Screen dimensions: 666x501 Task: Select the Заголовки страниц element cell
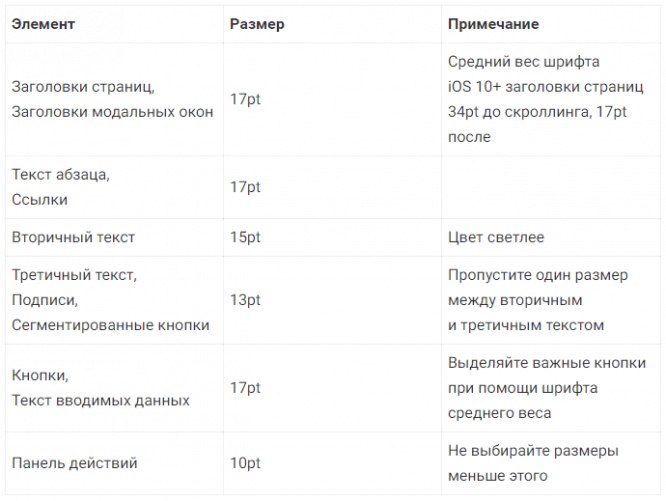(112, 99)
